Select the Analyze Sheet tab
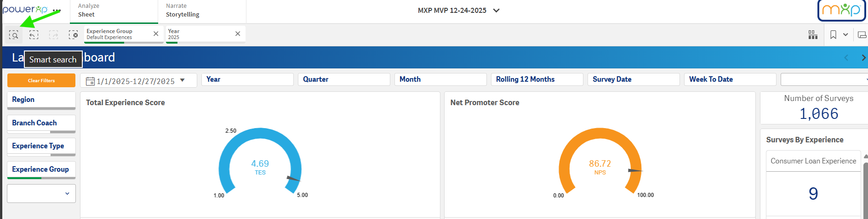868x219 pixels. click(x=114, y=11)
